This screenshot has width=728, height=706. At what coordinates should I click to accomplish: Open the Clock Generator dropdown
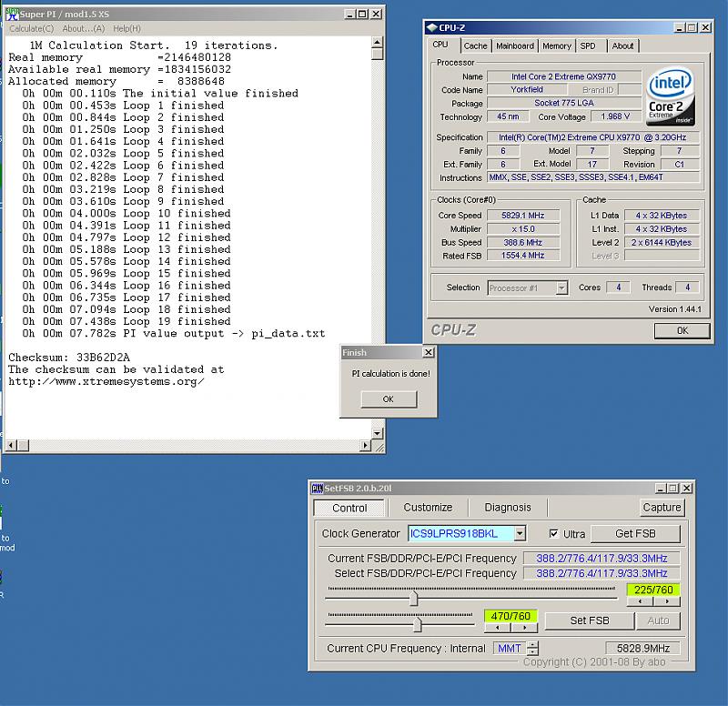(520, 533)
